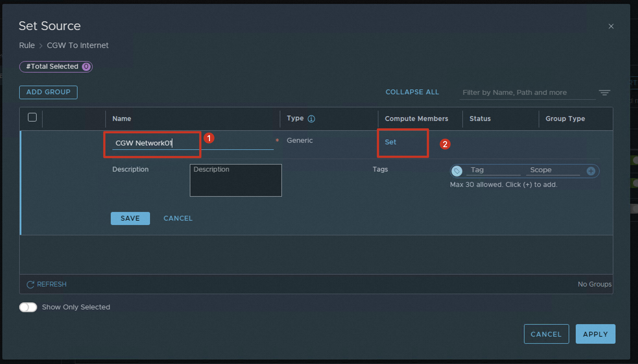Image resolution: width=638 pixels, height=364 pixels.
Task: Click COLLAPSE ALL link
Action: point(412,92)
